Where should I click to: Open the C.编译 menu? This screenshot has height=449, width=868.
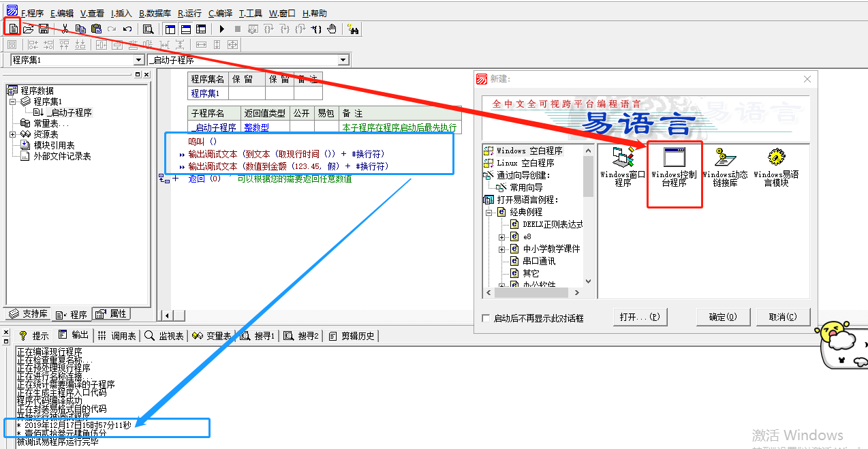pyautogui.click(x=220, y=13)
